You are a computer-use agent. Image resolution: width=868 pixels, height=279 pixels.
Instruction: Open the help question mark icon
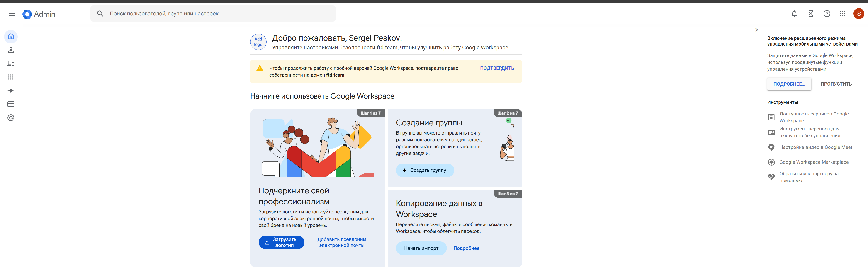tap(827, 14)
